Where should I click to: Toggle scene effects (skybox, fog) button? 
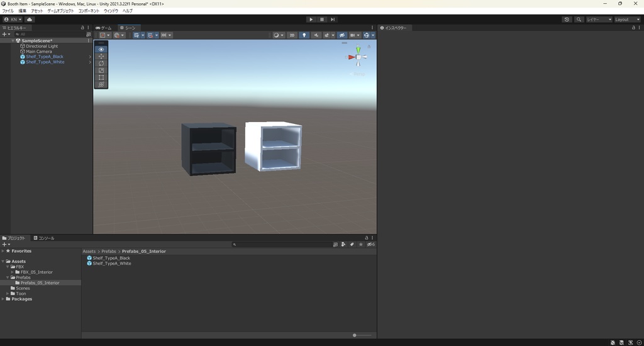tap(326, 35)
